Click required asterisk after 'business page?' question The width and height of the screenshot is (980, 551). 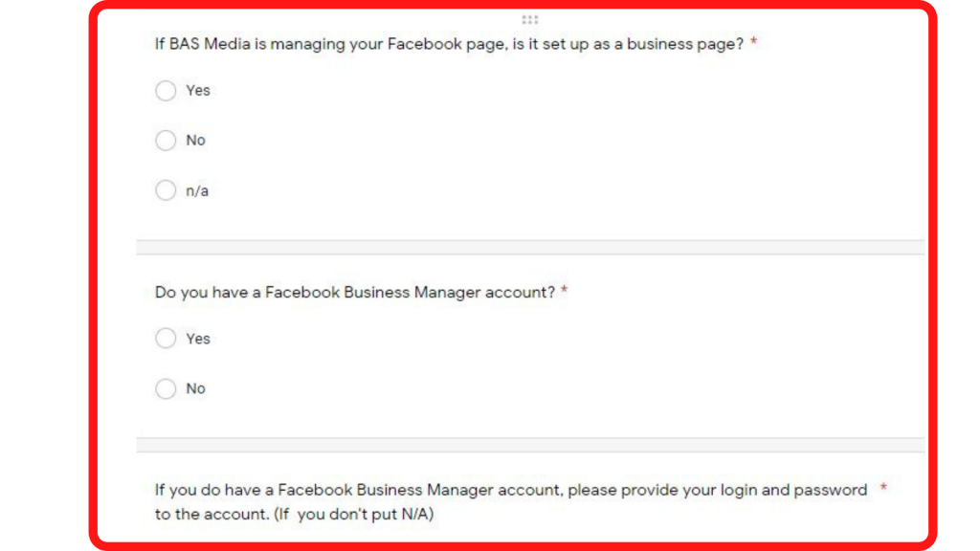point(754,43)
